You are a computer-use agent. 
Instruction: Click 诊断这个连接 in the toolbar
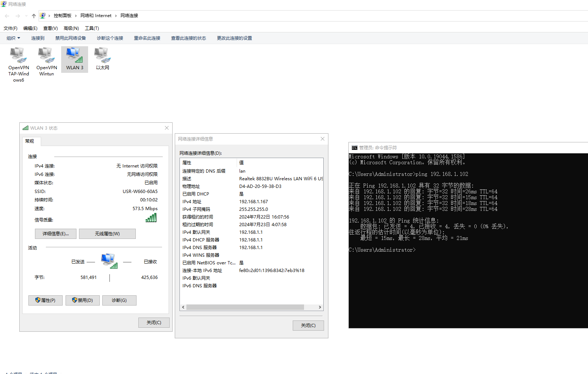[x=110, y=38]
